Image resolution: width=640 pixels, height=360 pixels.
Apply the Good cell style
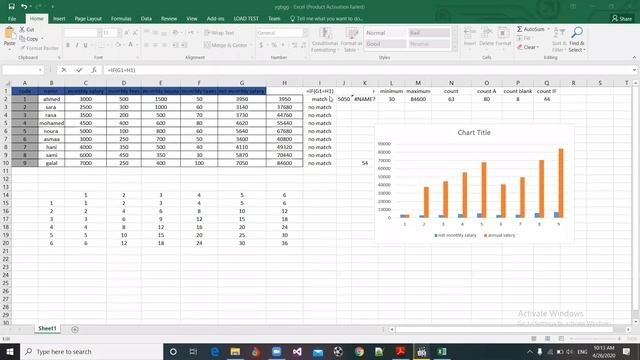pos(385,44)
